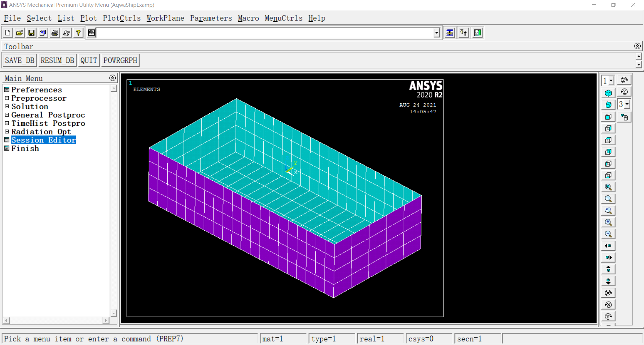Screen dimensions: 644x345
Task: Open ANSYS help with the question mark icon
Action: 78,33
